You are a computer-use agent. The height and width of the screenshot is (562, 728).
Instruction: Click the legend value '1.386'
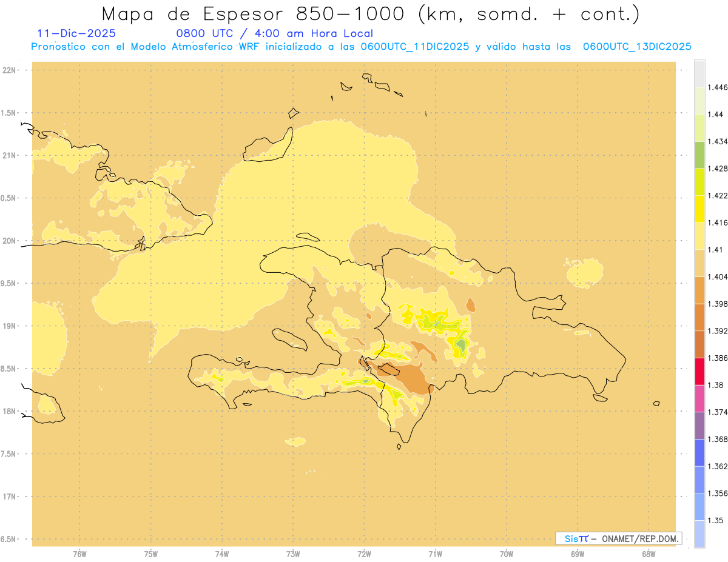click(x=718, y=358)
